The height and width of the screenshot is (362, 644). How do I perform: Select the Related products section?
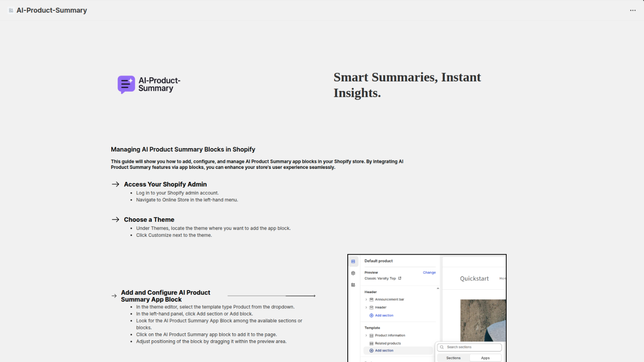click(x=388, y=343)
